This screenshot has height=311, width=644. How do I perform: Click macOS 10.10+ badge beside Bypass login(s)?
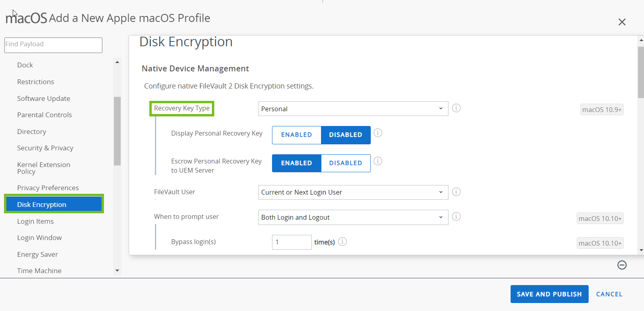pos(600,243)
